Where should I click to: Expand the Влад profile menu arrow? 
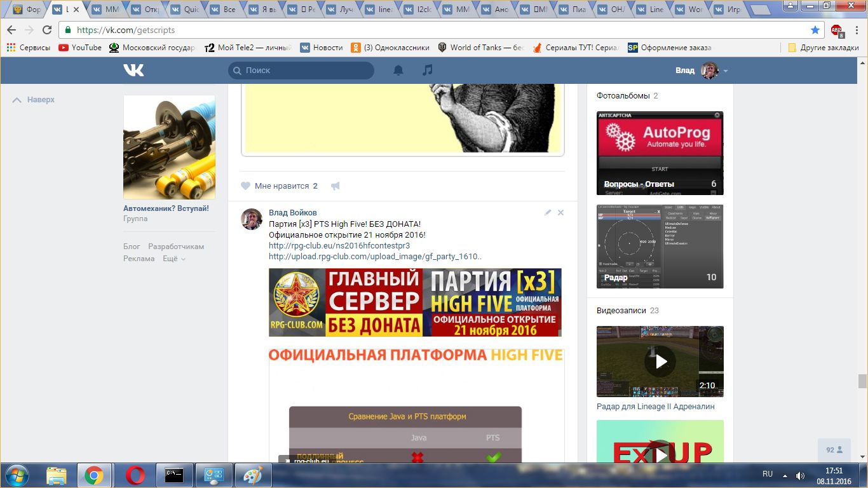726,71
